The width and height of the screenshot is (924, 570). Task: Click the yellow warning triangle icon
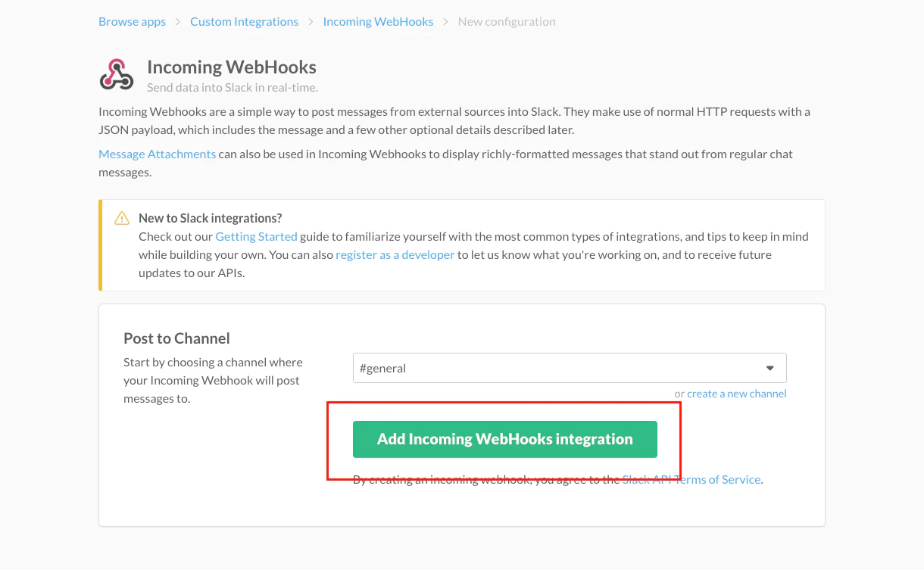pos(122,219)
